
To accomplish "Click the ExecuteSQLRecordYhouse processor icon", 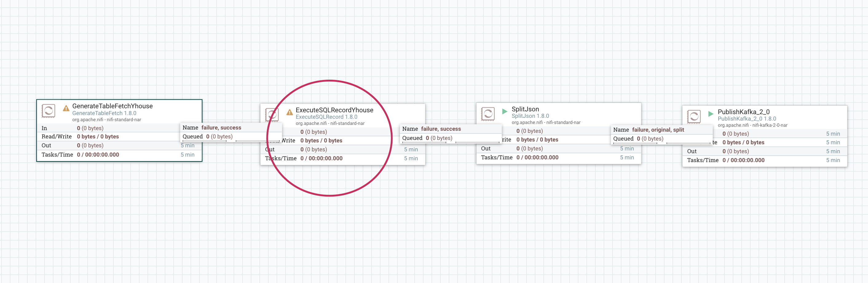I will (x=272, y=115).
